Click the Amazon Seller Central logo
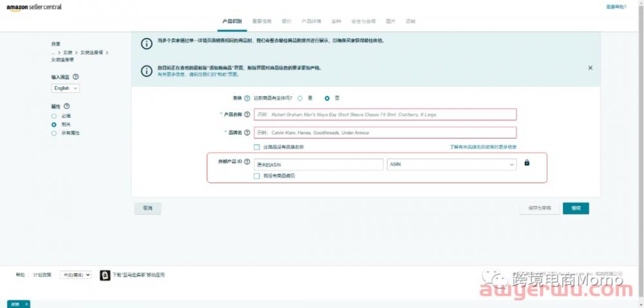 pyautogui.click(x=33, y=7)
